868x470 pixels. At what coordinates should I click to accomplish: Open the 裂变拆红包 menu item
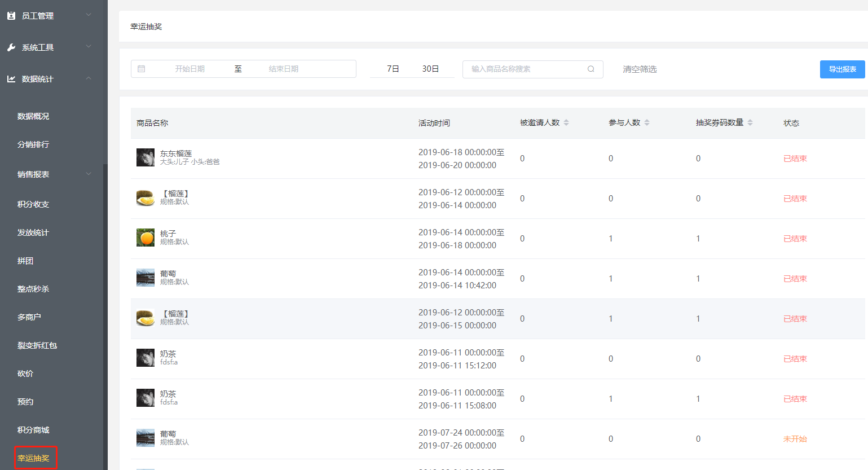37,345
